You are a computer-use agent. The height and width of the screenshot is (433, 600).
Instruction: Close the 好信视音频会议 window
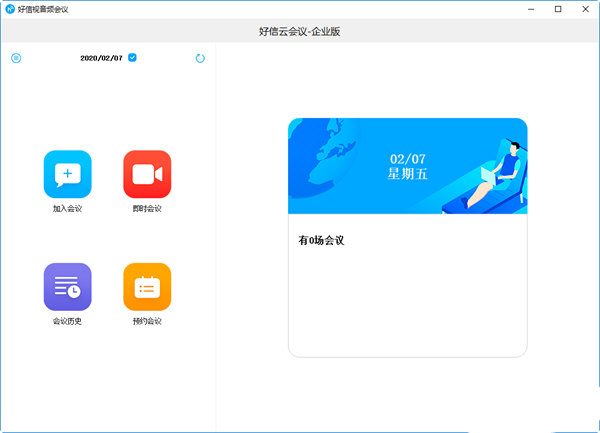(585, 9)
